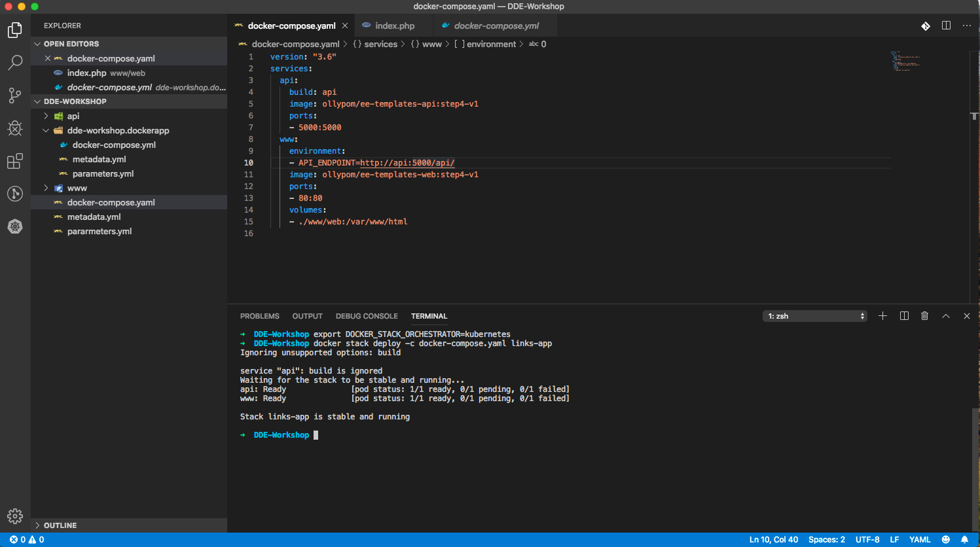Open the Manage settings gear
Screen dimensions: 980x547
(15, 516)
